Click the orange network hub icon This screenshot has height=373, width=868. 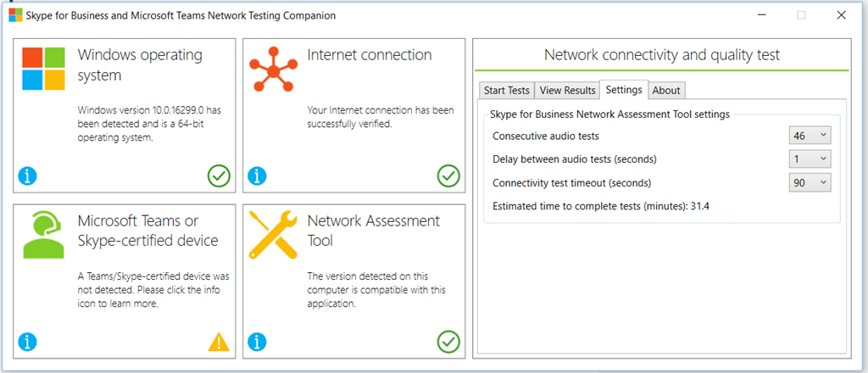pos(274,68)
